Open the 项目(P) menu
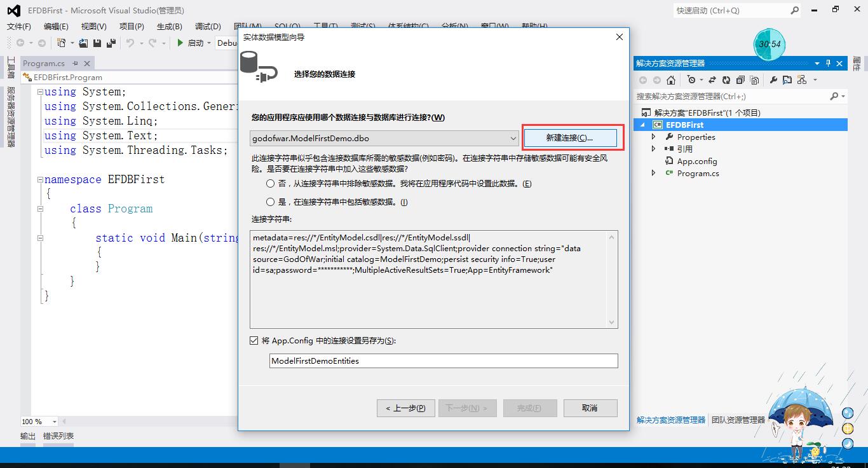This screenshot has height=468, width=868. click(132, 26)
